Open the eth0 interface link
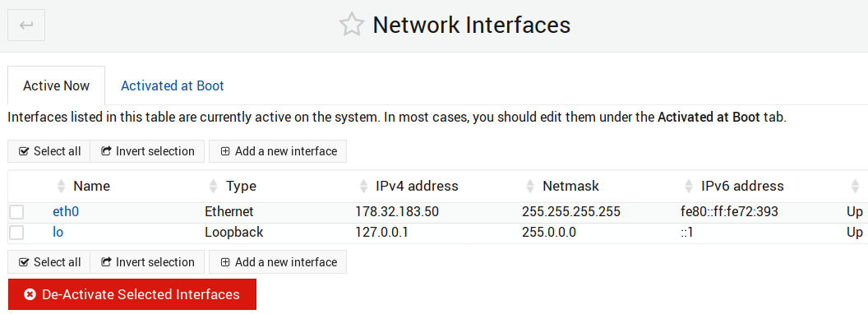The height and width of the screenshot is (314, 868). point(62,211)
